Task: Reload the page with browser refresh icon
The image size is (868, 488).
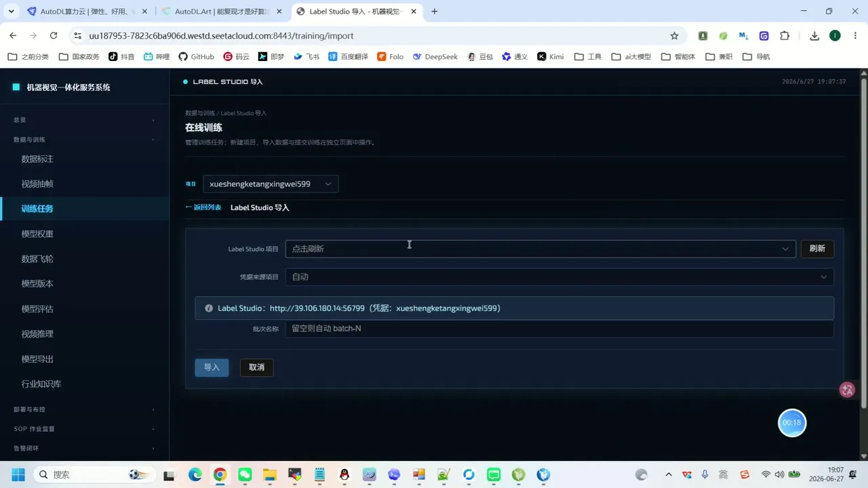Action: tap(54, 35)
